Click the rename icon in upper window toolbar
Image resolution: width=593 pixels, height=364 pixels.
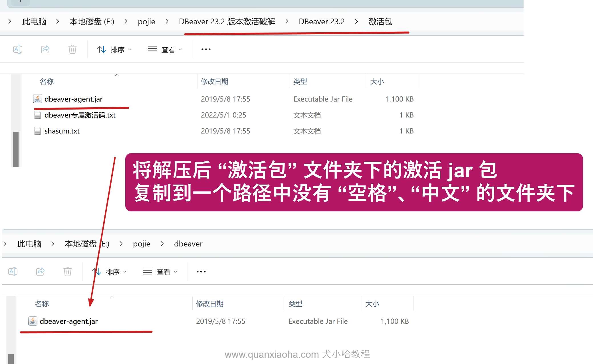click(x=18, y=49)
